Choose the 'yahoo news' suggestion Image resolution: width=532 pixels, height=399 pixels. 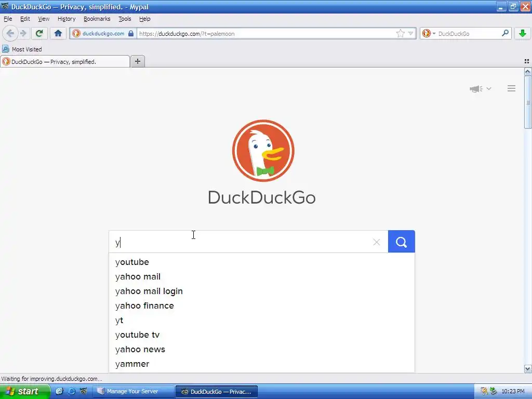click(x=262, y=350)
